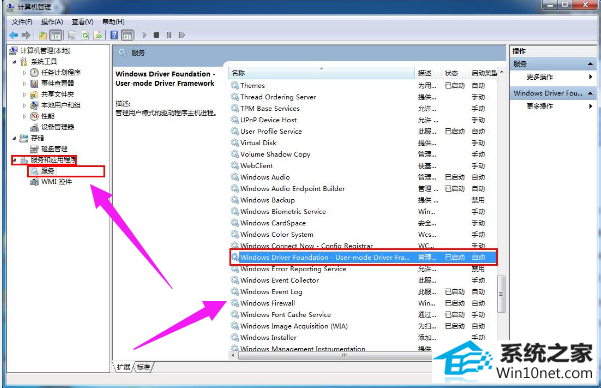Select the Windows Backup service row
Image resolution: width=601 pixels, height=388 pixels.
(363, 200)
